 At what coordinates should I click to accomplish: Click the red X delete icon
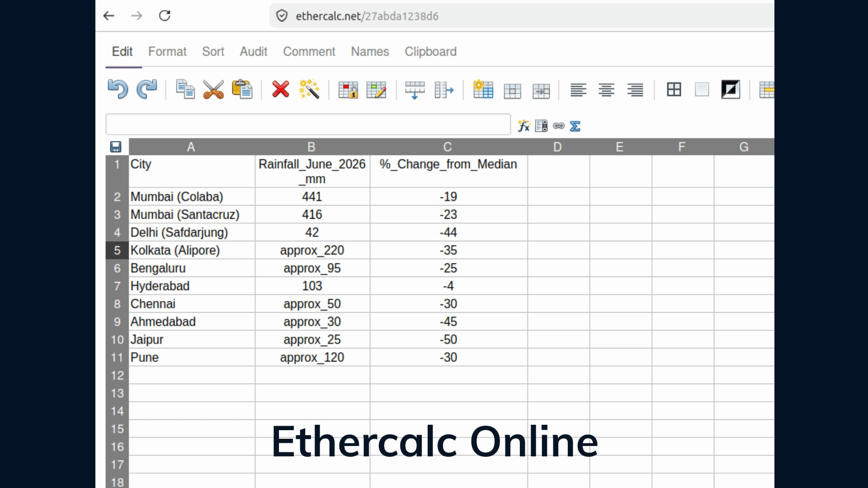pos(281,89)
